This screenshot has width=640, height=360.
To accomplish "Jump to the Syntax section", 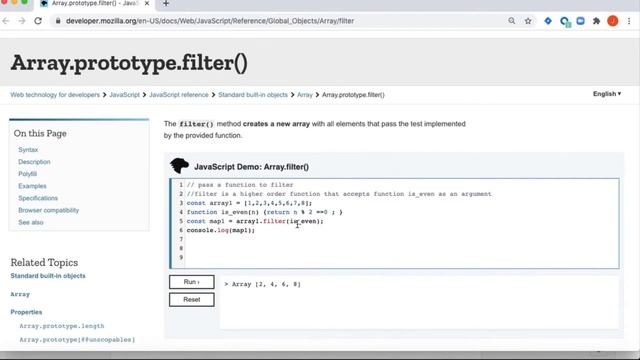I will click(28, 150).
